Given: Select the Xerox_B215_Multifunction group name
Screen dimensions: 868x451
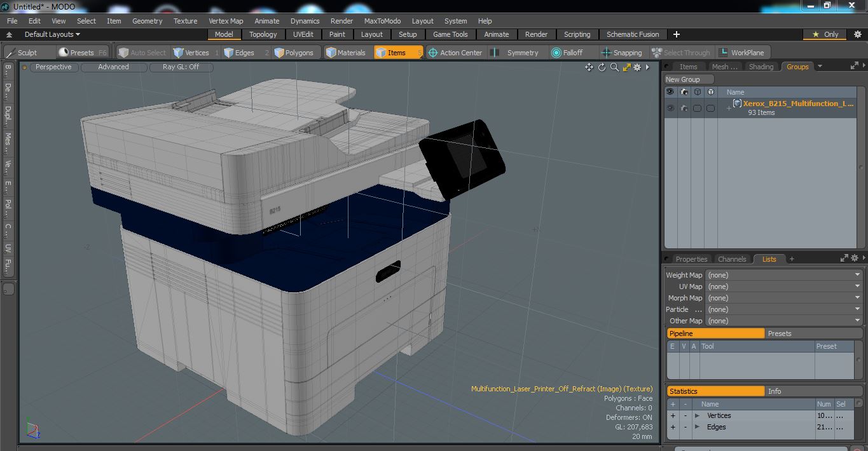Looking at the screenshot, I should (798, 104).
